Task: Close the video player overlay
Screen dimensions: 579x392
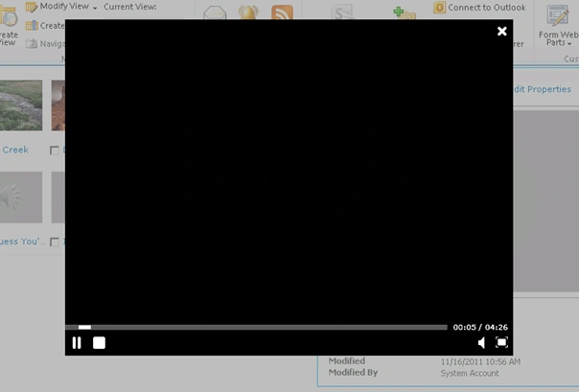Action: (501, 31)
